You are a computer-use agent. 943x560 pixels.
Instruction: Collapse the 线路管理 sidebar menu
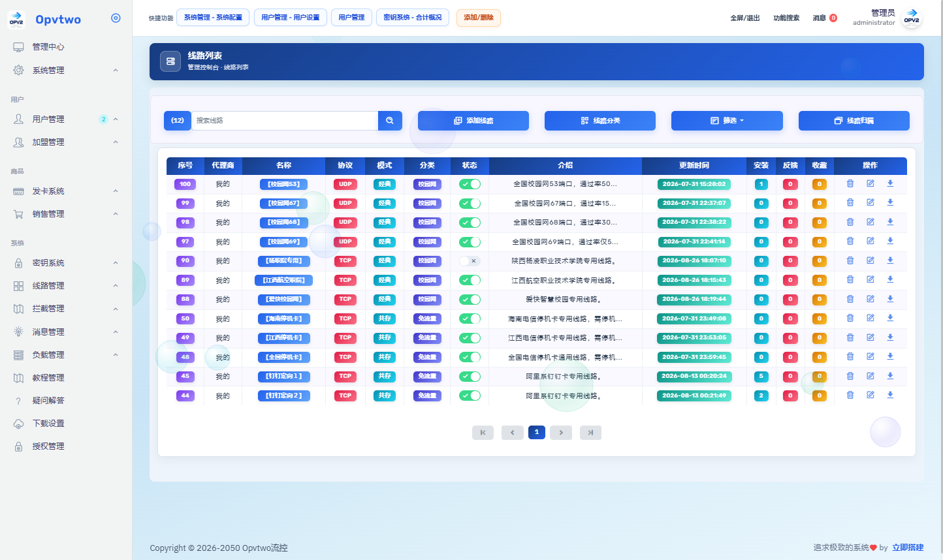point(66,286)
